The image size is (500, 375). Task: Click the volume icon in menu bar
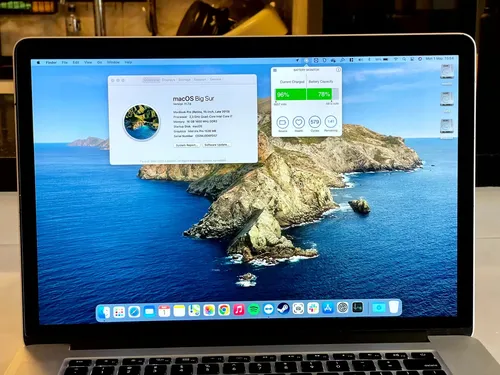coord(361,60)
